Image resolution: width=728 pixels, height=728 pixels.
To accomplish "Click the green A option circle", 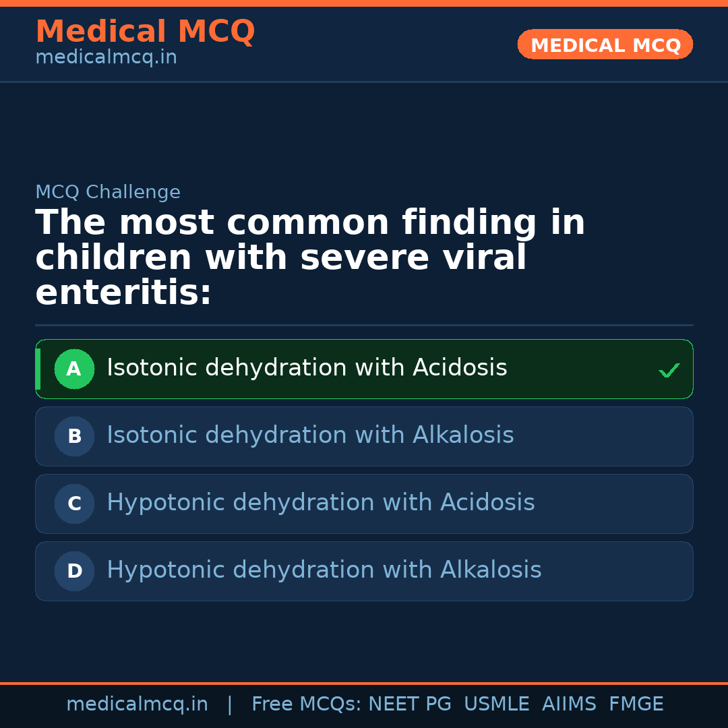I will (74, 369).
